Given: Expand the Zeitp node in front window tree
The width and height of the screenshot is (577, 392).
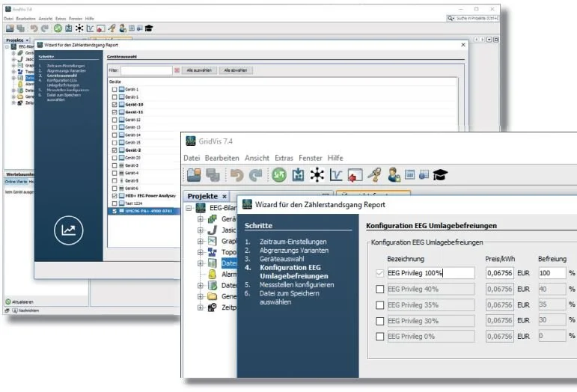Looking at the screenshot, I should pos(200,307).
